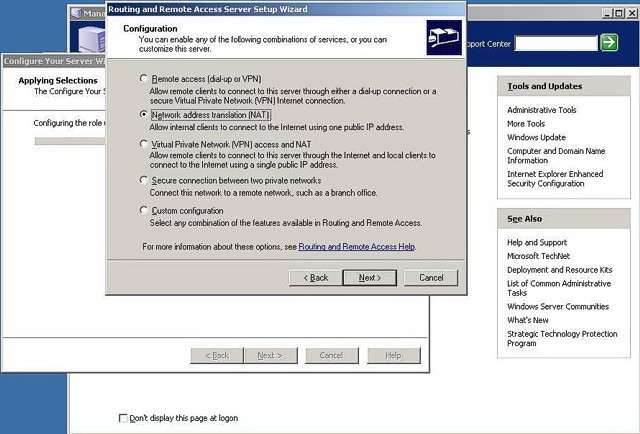Tick Don't display this page at logon
Viewport: 640px width, 434px height.
[x=123, y=418]
